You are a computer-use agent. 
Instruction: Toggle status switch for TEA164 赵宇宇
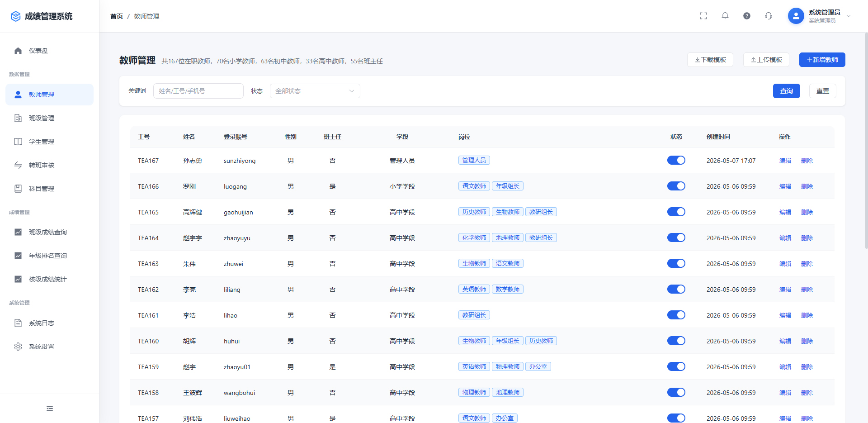point(676,238)
